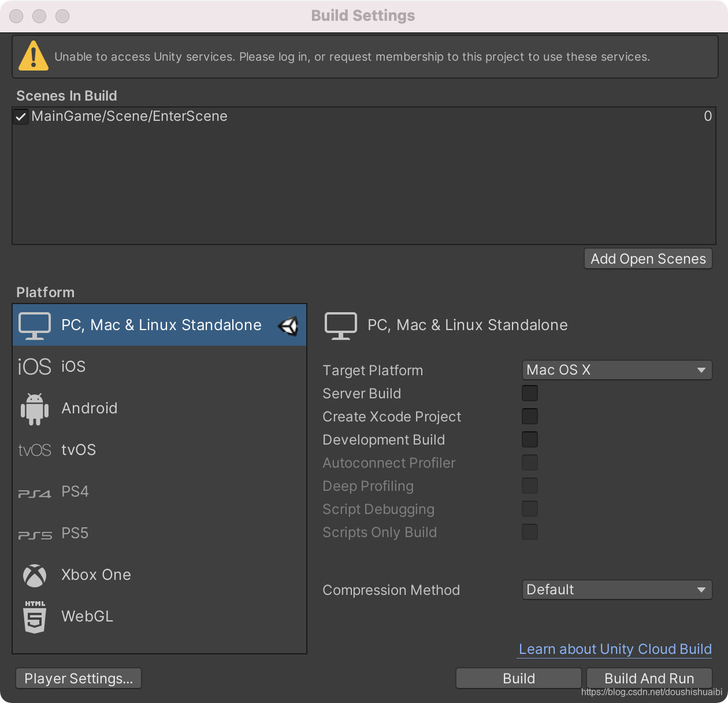Select the WebGL platform label
728x703 pixels.
[87, 616]
